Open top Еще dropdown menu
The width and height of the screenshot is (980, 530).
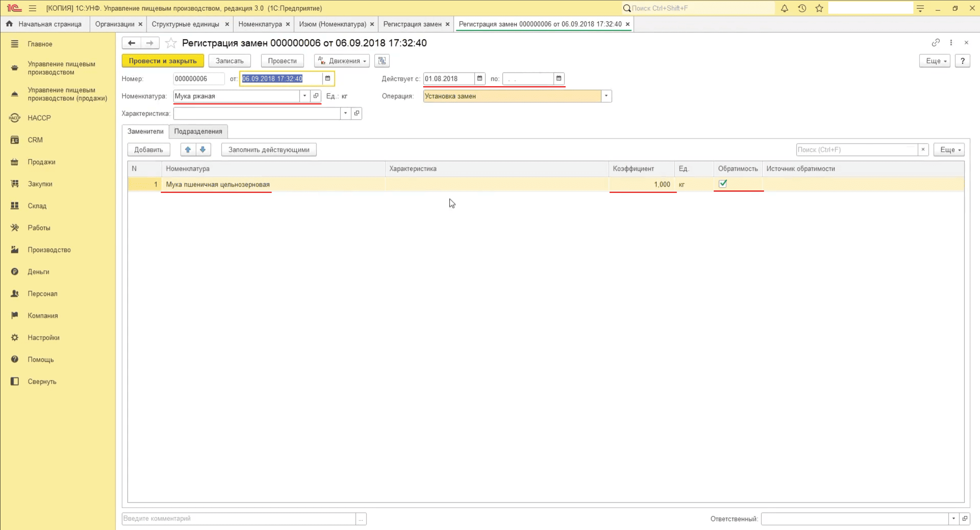(x=935, y=61)
